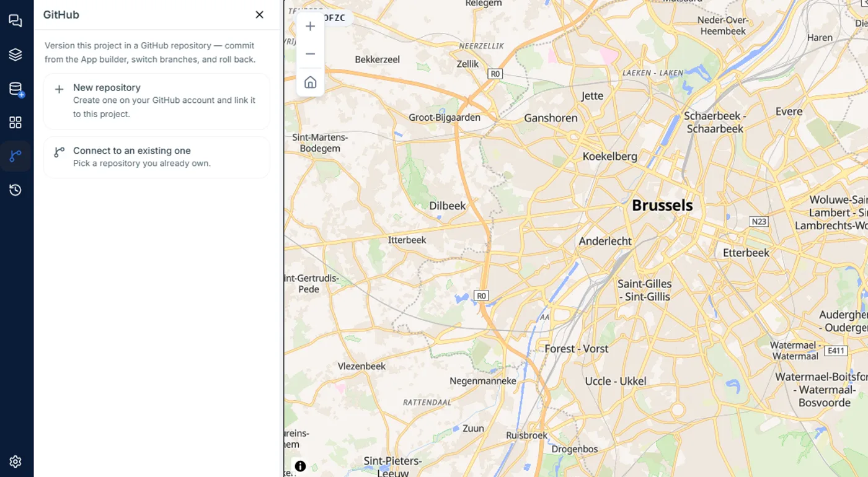Click the Forest - Vorst map label
868x477 pixels.
click(577, 349)
